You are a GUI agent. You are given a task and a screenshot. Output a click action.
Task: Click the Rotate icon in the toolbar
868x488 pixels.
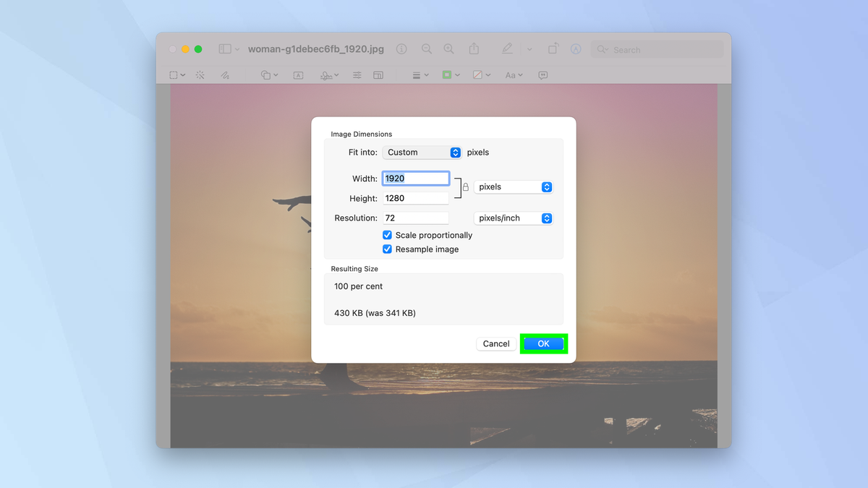[552, 48]
